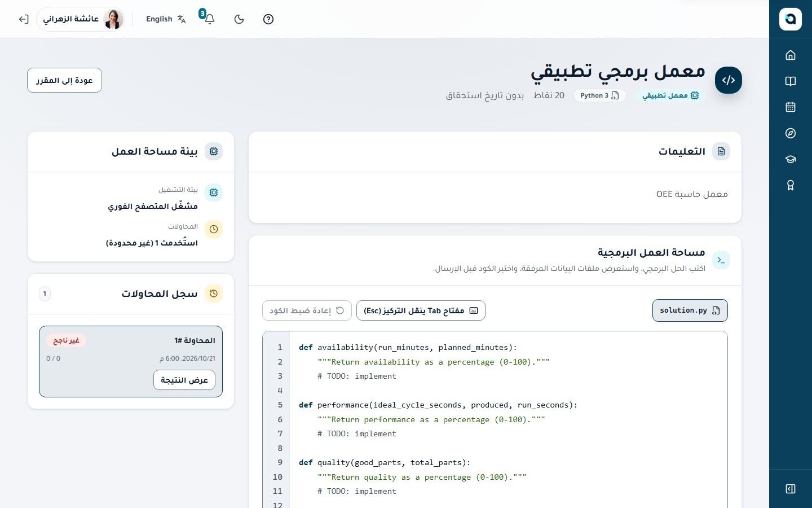Select the solution.py file tab
This screenshot has width=812, height=508.
690,310
